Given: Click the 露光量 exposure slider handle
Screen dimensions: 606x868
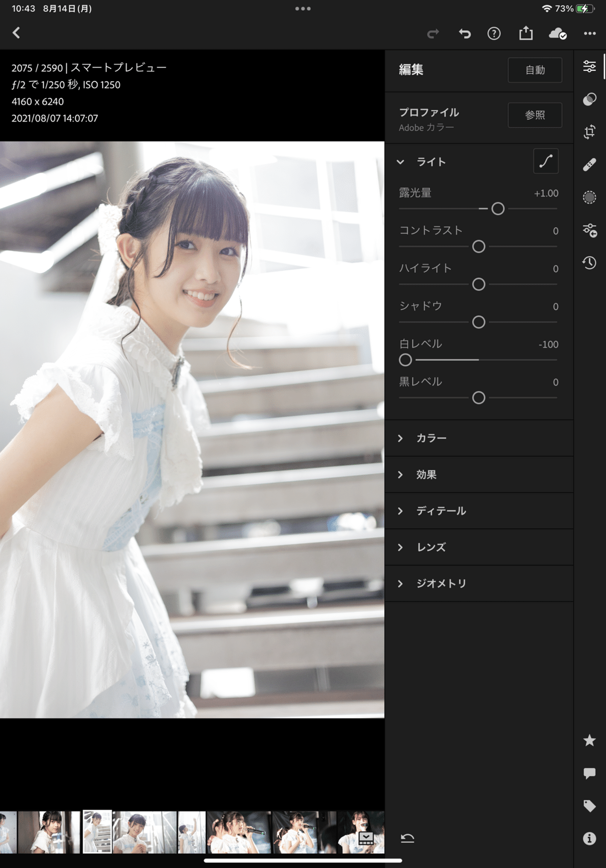Looking at the screenshot, I should [498, 209].
